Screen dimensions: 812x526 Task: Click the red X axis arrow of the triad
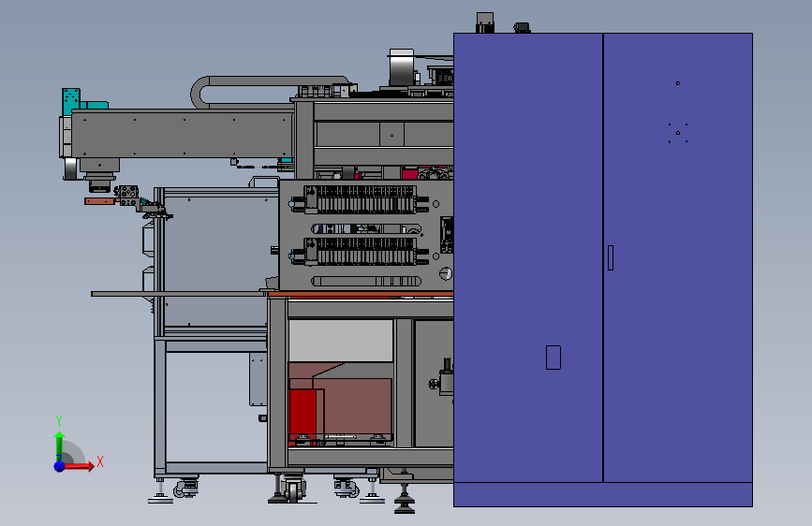point(79,466)
